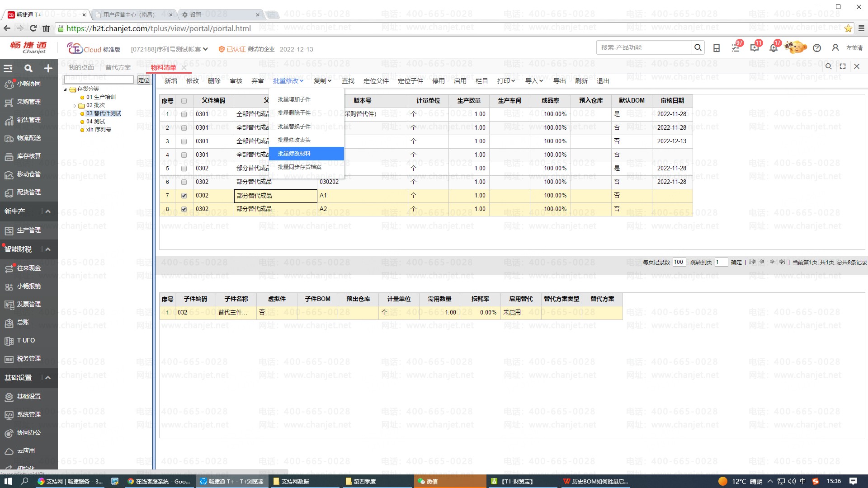868x488 pixels.
Task: Bookmark page with star icon
Action: coord(848,28)
